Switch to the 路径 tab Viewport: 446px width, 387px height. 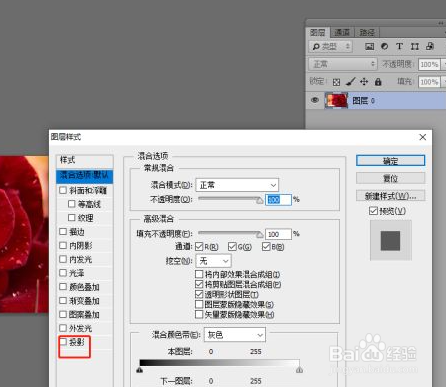pos(367,32)
